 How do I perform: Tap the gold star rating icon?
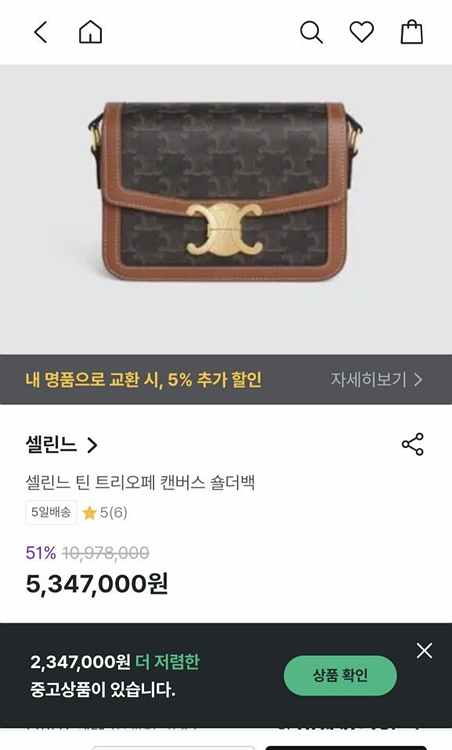coord(89,513)
